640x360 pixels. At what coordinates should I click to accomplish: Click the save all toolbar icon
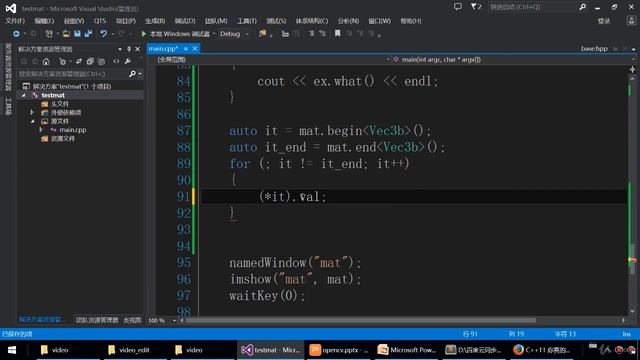(88, 34)
